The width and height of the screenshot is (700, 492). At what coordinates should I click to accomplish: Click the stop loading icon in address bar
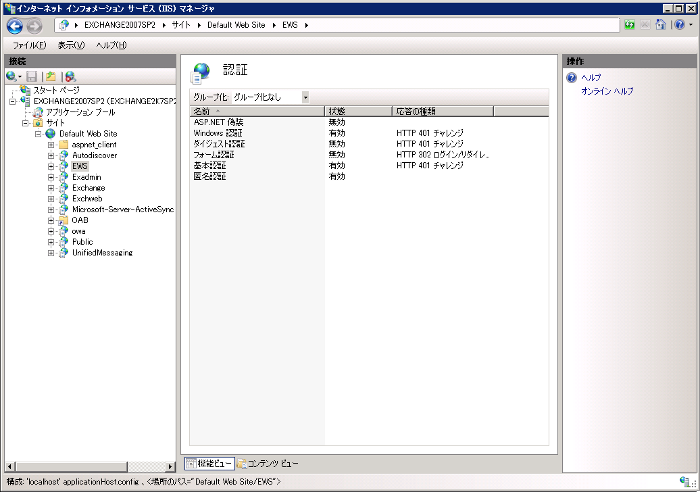pyautogui.click(x=645, y=25)
